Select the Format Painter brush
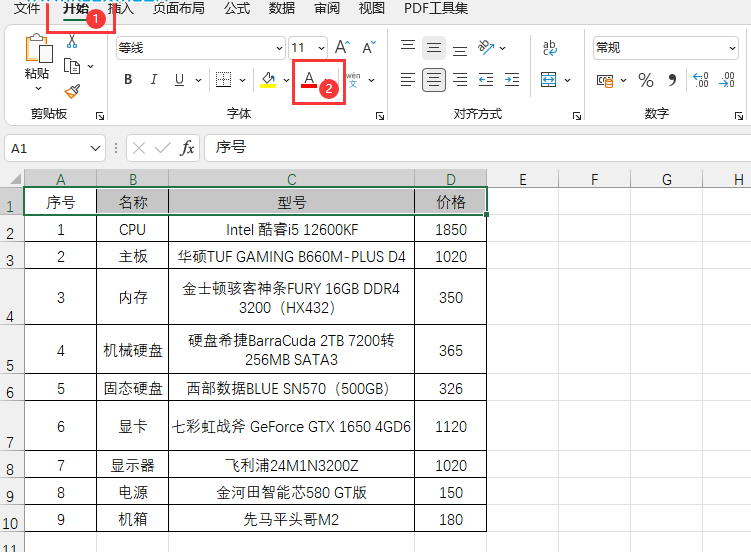Image resolution: width=751 pixels, height=552 pixels. coord(72,91)
